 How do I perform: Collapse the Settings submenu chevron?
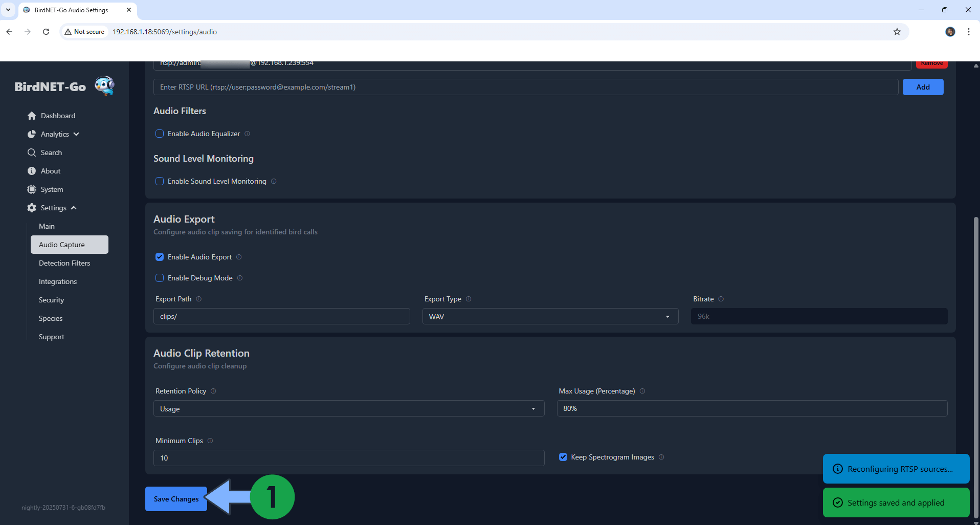click(74, 208)
